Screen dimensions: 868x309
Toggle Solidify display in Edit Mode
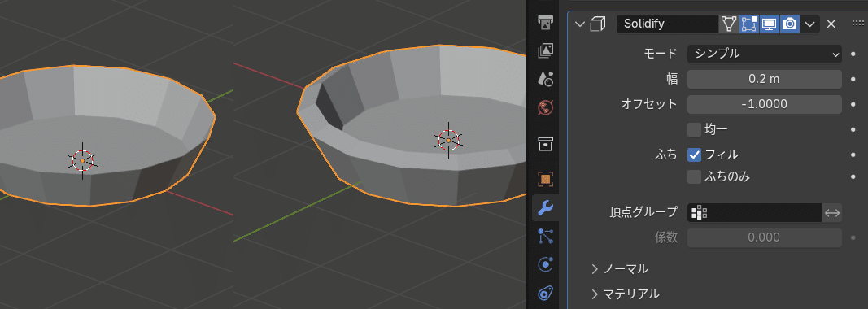click(x=749, y=24)
